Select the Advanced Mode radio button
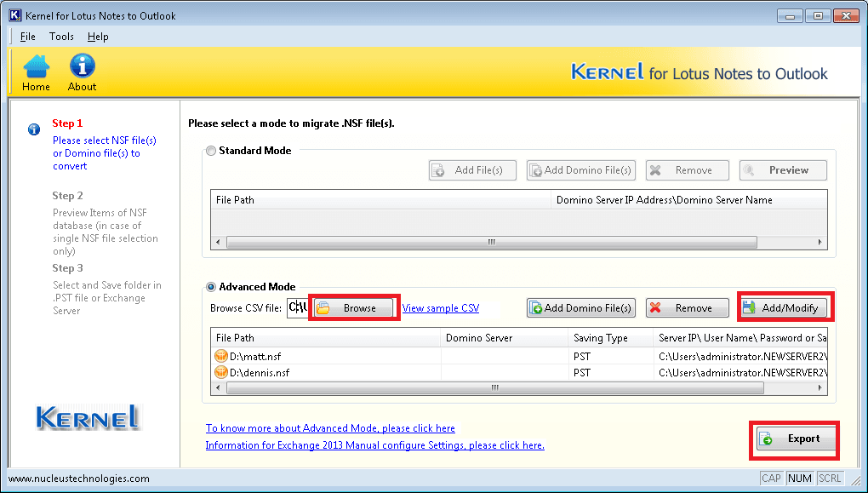 (x=211, y=287)
